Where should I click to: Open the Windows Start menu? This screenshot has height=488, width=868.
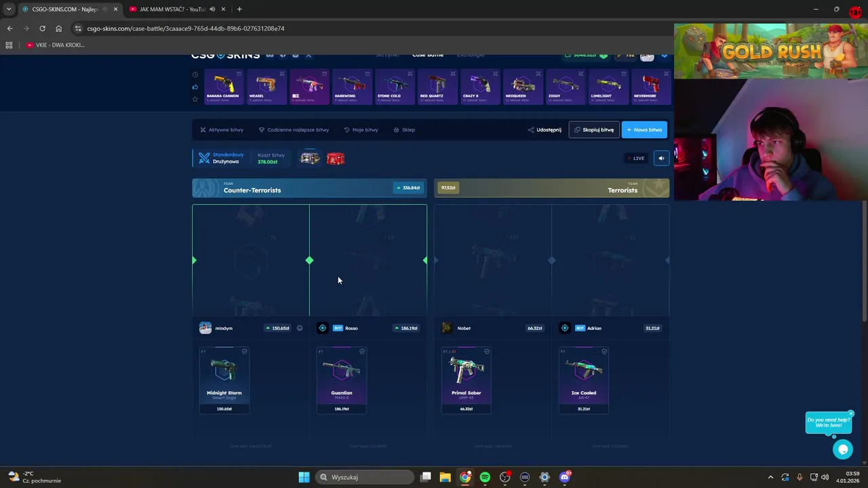coord(304,477)
